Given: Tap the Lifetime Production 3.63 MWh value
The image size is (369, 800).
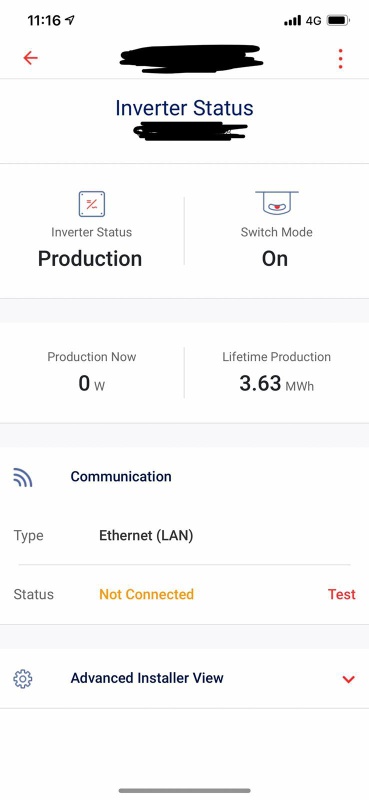Looking at the screenshot, I should point(277,384).
